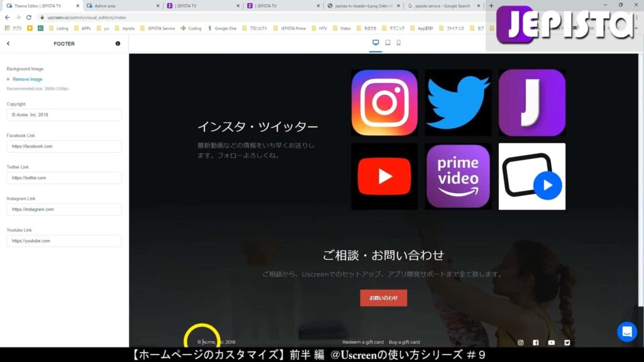
Task: Open the Jepista bookmark folder
Action: click(125, 28)
